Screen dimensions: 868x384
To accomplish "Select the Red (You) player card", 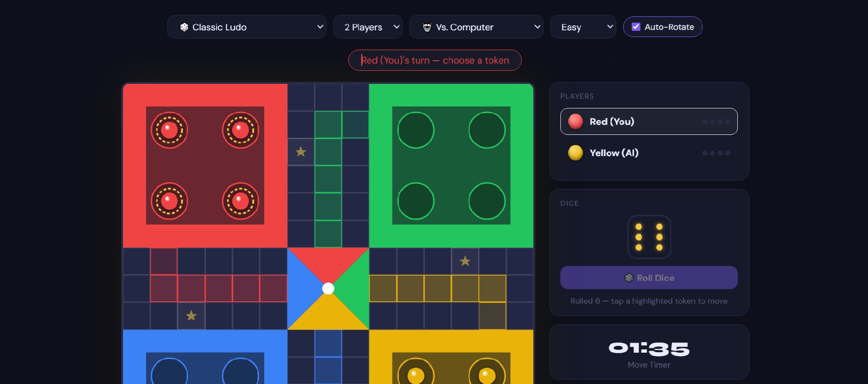I will click(649, 121).
